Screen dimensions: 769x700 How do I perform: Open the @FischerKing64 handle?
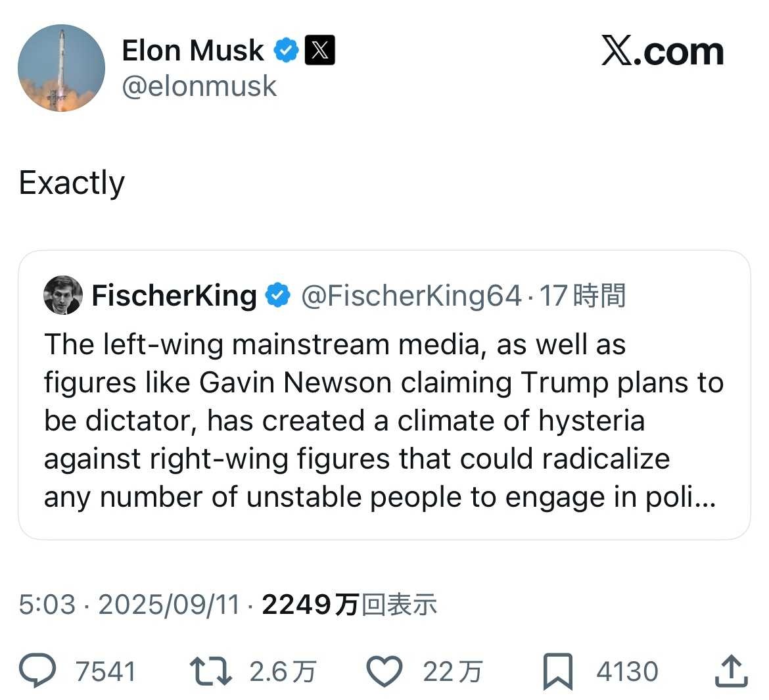[411, 295]
